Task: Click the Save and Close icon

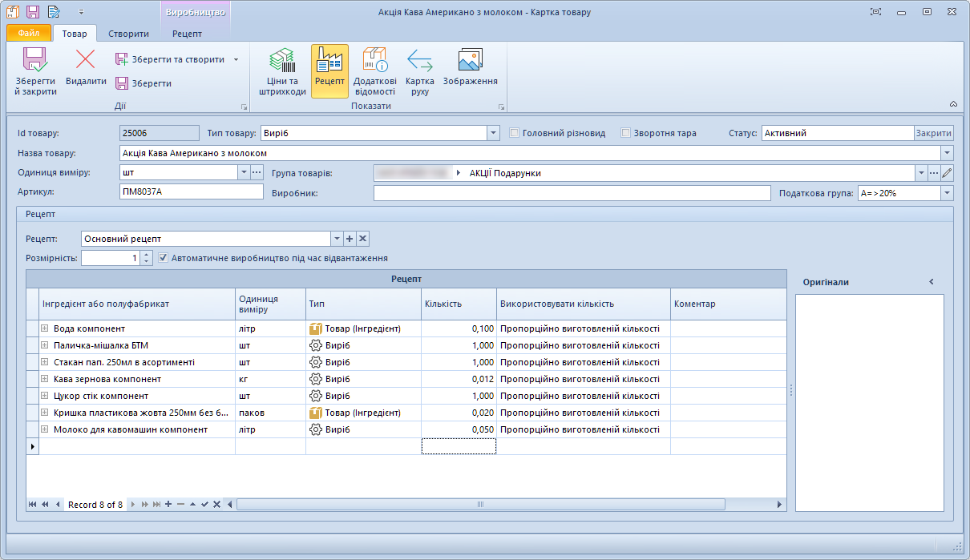Action: 35,71
